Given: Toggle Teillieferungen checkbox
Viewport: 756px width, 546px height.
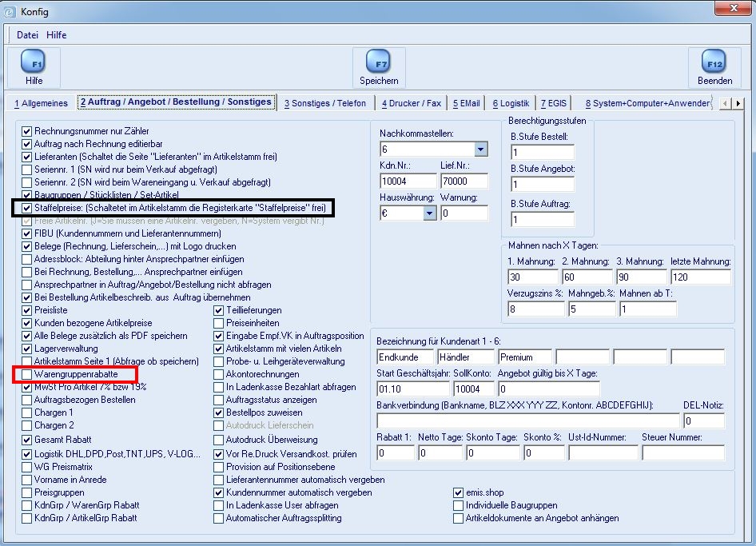Looking at the screenshot, I should pyautogui.click(x=218, y=310).
